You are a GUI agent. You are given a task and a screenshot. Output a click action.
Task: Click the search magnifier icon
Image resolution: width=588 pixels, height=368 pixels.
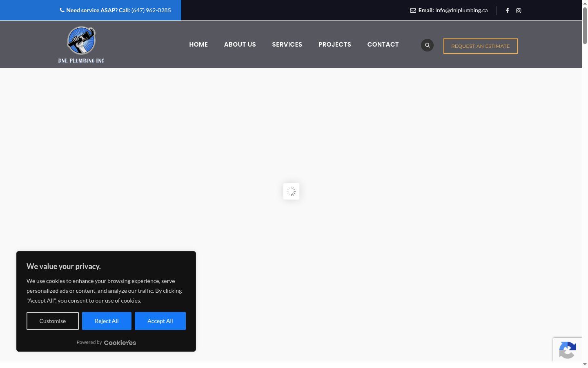427,45
